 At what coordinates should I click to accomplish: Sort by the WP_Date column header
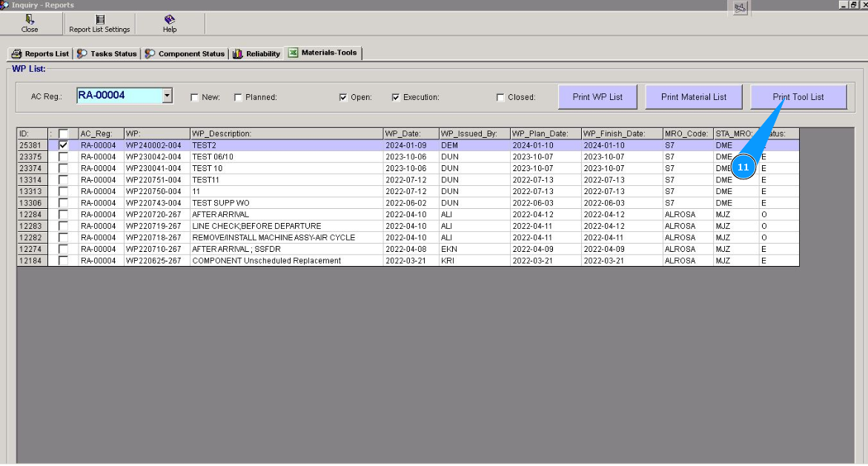pos(411,133)
